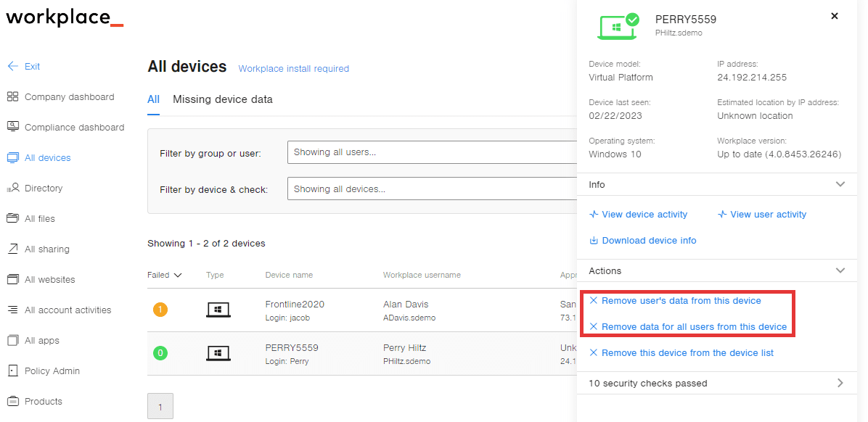
Task: Open Workplace install required link
Action: [x=293, y=69]
